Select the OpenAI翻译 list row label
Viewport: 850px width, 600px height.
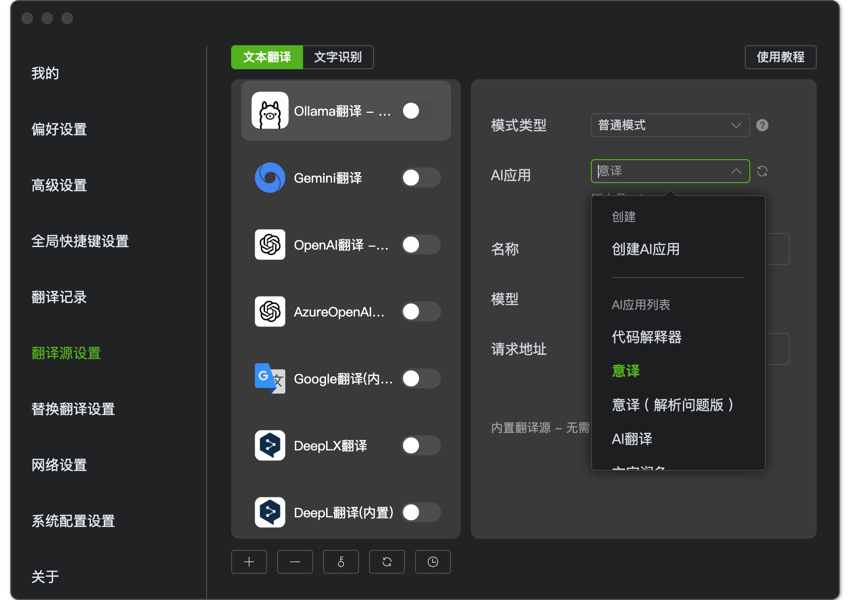[x=341, y=245]
